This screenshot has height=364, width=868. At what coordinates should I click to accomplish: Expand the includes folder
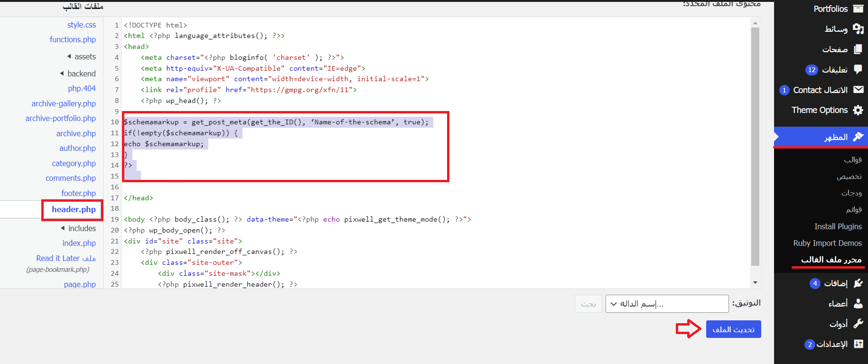[x=78, y=228]
